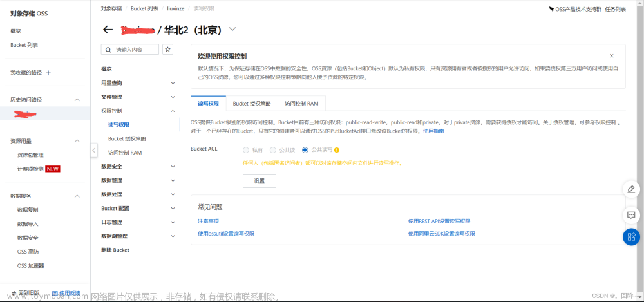Expand the 日志管理 menu section
644x302 pixels.
coord(173,222)
